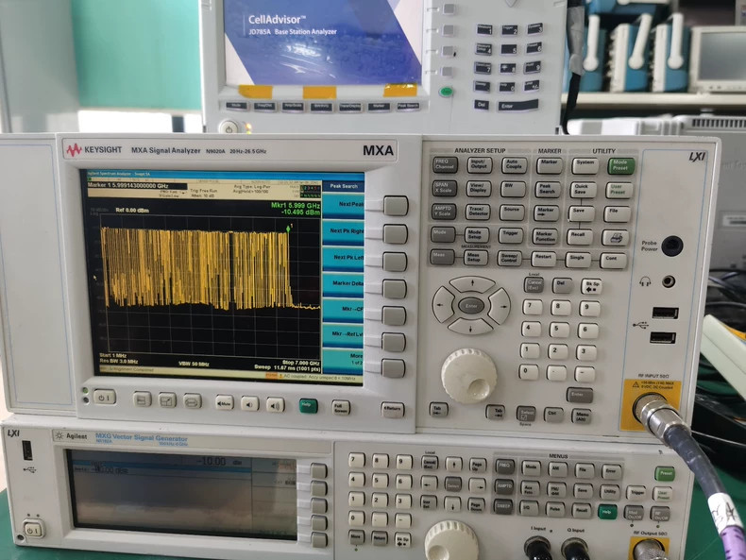Click digit 7 on MXA keypad
746x560 pixels.
tap(533, 307)
